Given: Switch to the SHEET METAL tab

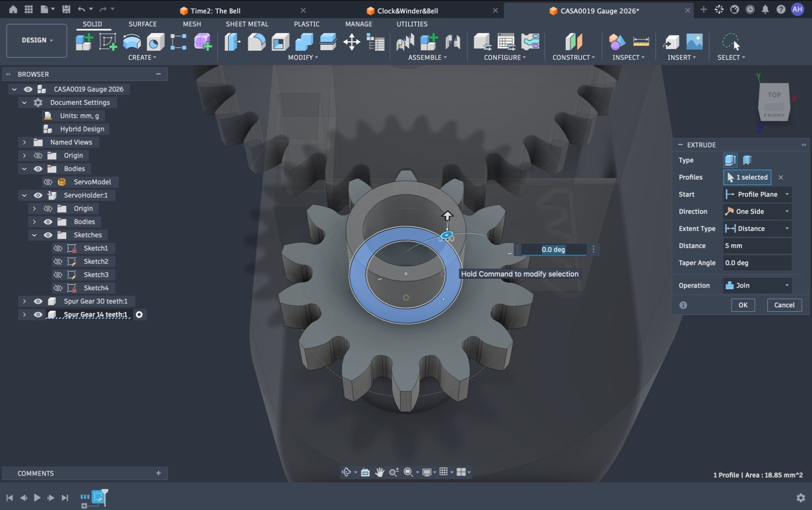Looking at the screenshot, I should (x=247, y=24).
